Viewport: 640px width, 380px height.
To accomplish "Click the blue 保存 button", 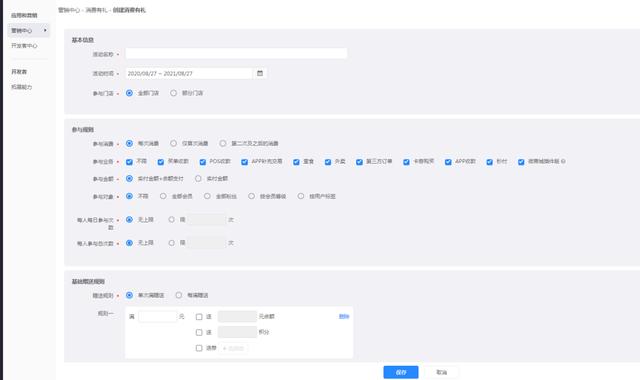I will 401,372.
